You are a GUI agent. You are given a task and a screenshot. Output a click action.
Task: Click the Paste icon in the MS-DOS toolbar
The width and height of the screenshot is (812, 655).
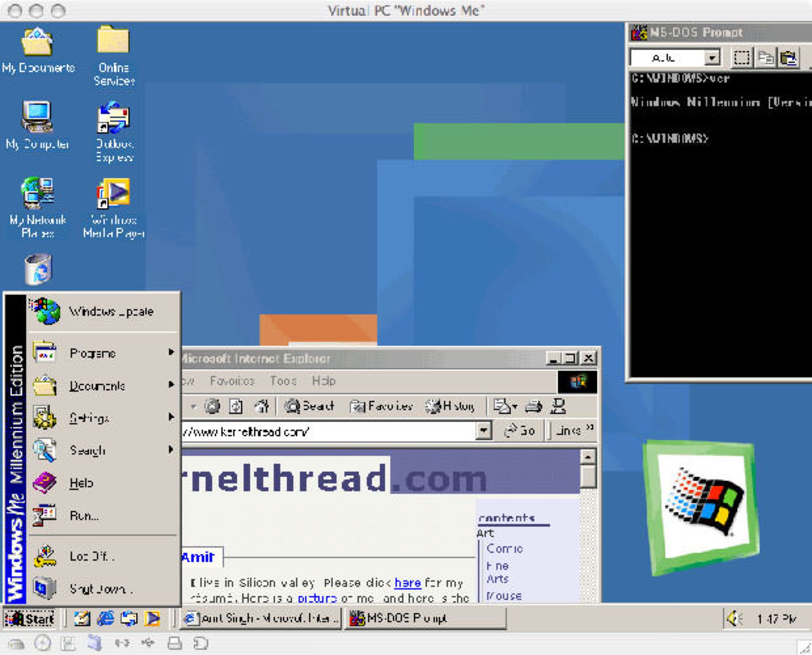[788, 58]
